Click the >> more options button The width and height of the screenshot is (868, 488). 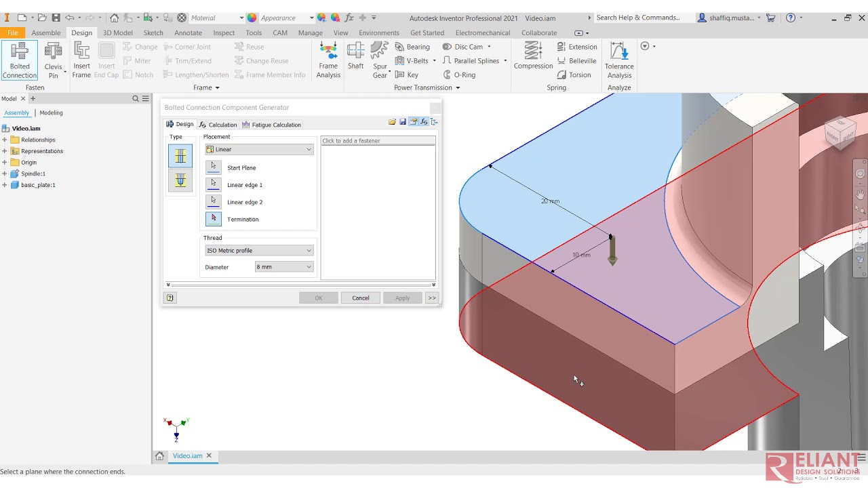click(x=432, y=298)
